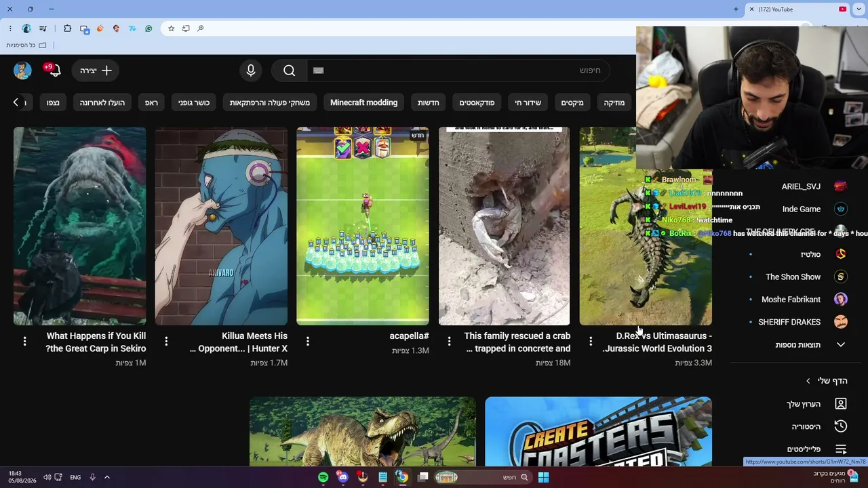Select the מיקסים category chip
Image resolution: width=868 pixels, height=488 pixels.
point(572,102)
